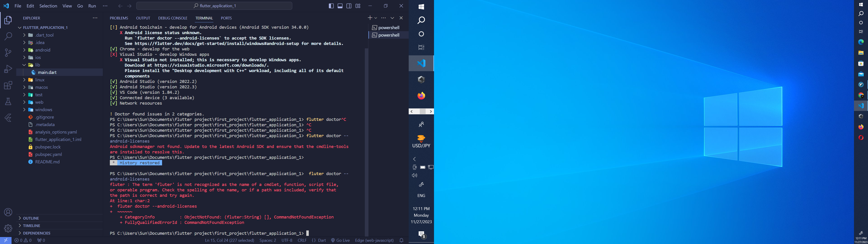Close the terminal panel
The width and height of the screenshot is (868, 244).
[401, 18]
